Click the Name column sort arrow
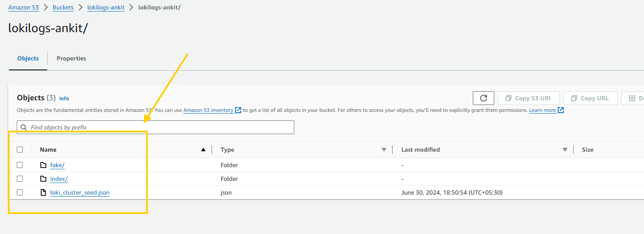Image resolution: width=644 pixels, height=234 pixels. 203,150
